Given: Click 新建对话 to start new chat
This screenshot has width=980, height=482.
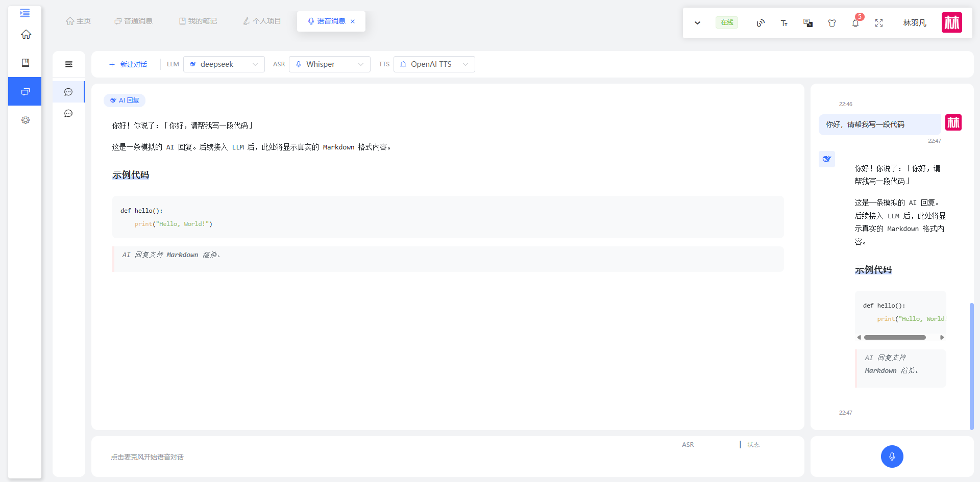Looking at the screenshot, I should tap(128, 64).
